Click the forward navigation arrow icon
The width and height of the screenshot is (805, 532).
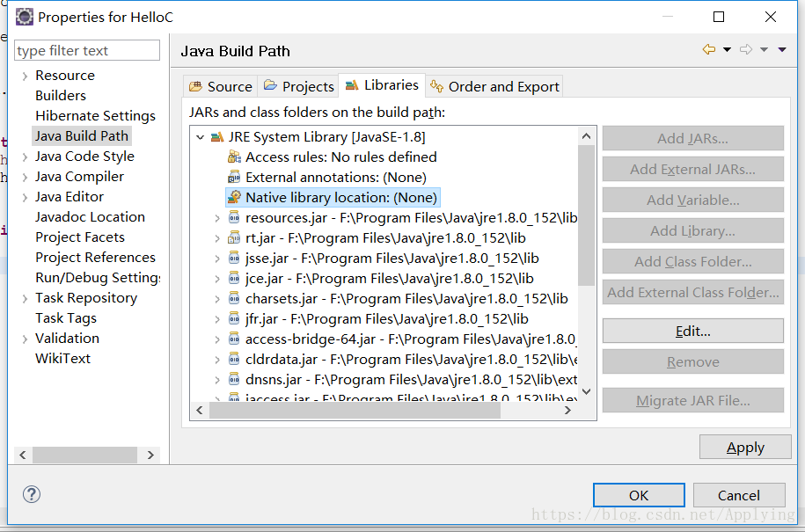pos(746,49)
